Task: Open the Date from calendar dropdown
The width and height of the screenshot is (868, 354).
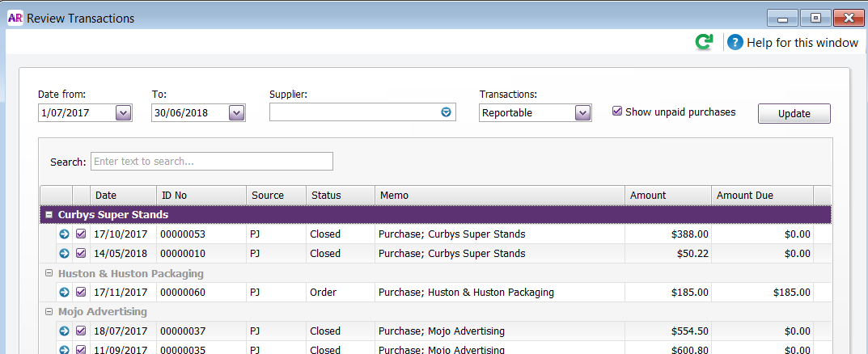Action: pos(124,113)
